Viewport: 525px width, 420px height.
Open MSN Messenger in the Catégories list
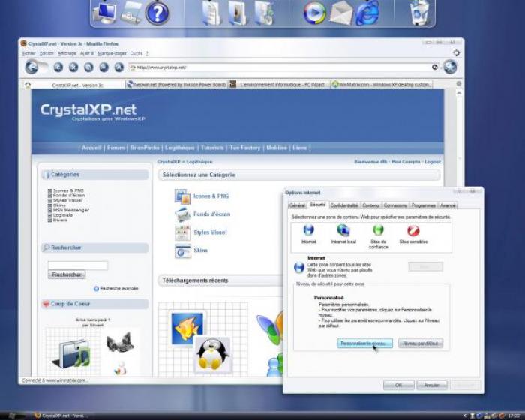(71, 210)
